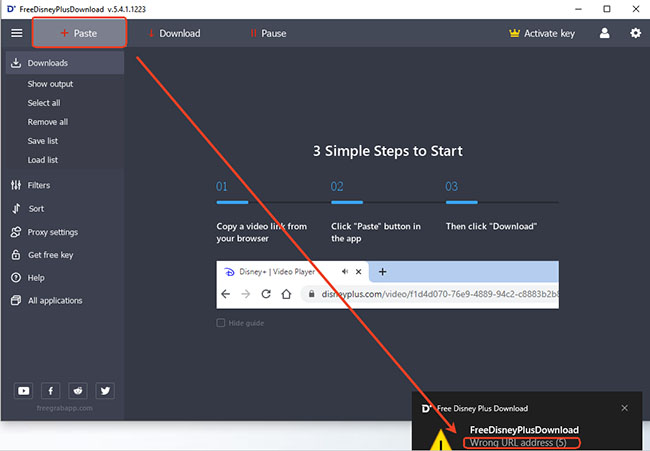Open the Facebook social icon
The height and width of the screenshot is (451, 650).
51,390
